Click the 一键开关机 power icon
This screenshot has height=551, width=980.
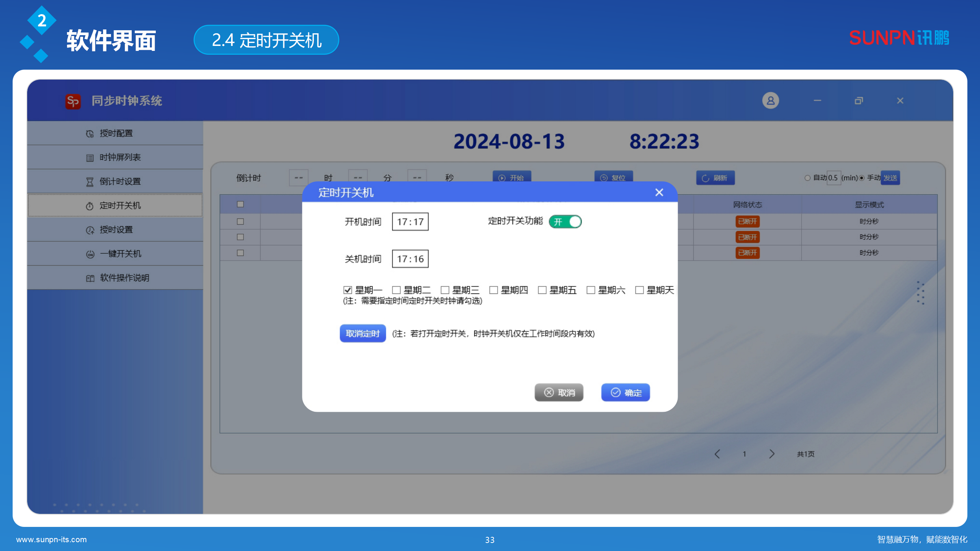[x=90, y=254]
